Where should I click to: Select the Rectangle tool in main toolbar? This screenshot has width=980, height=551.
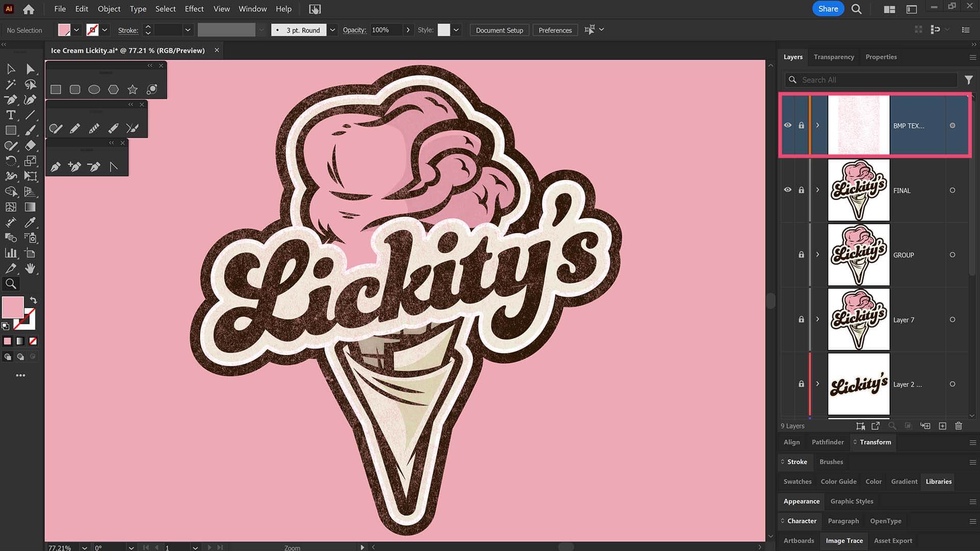coord(10,130)
